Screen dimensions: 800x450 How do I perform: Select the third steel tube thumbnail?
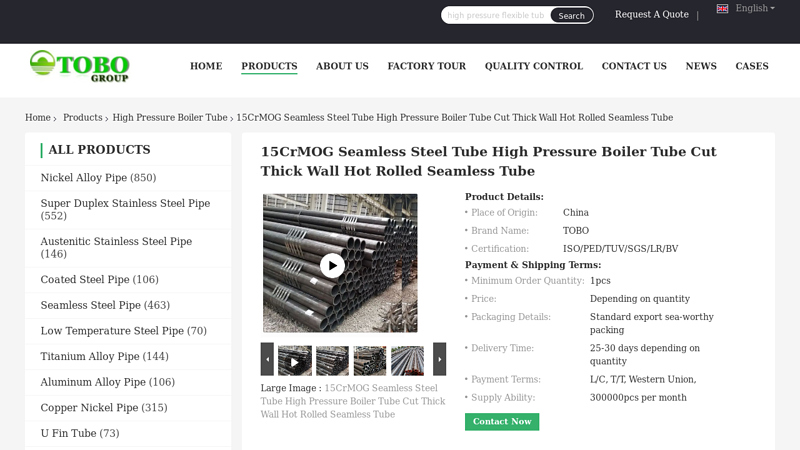[x=370, y=361]
